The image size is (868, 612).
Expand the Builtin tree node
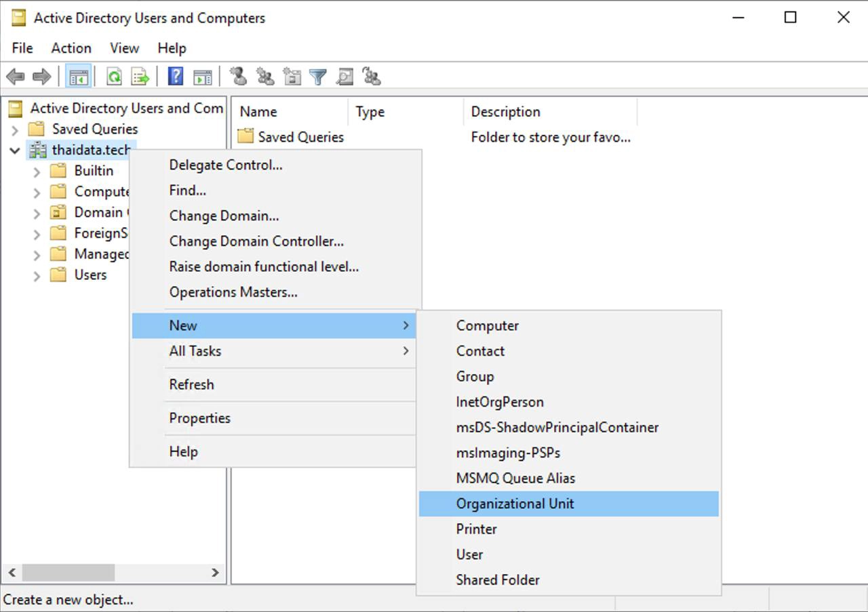tap(37, 171)
